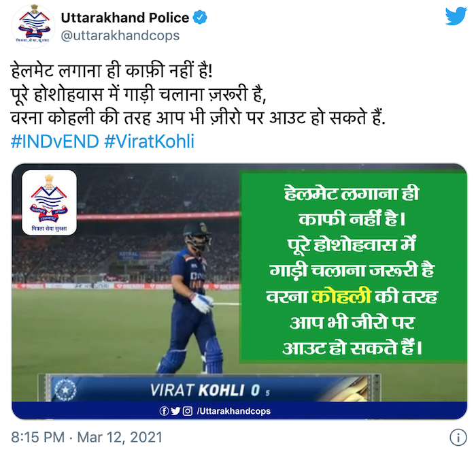The width and height of the screenshot is (476, 454).
Task: Open the tweet info icon
Action: click(458, 438)
